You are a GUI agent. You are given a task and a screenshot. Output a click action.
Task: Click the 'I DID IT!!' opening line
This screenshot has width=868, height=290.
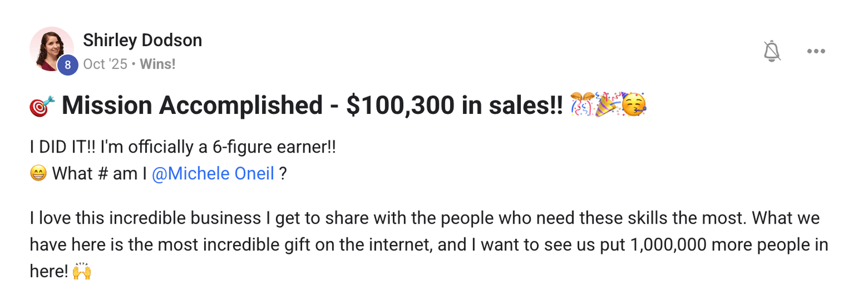pos(63,147)
